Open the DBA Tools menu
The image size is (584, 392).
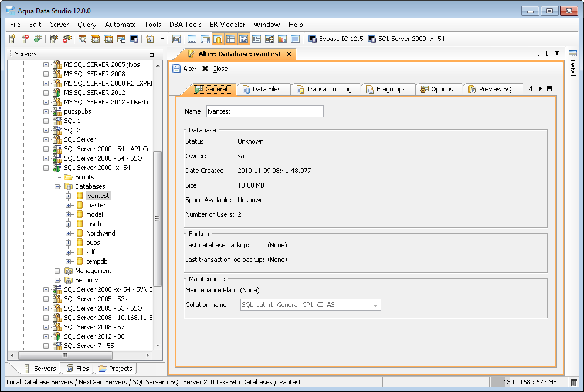coord(185,25)
